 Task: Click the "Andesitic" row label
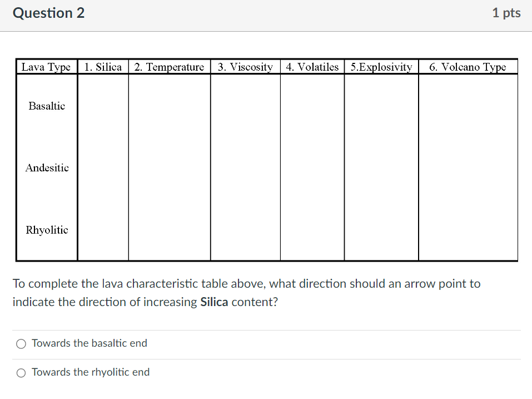point(46,168)
